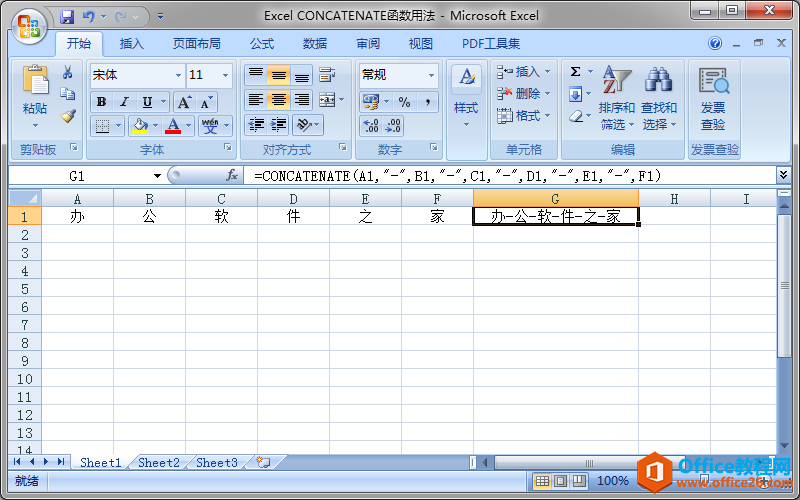Click the text orientation icon
Screen dimensions: 800x500
304,125
